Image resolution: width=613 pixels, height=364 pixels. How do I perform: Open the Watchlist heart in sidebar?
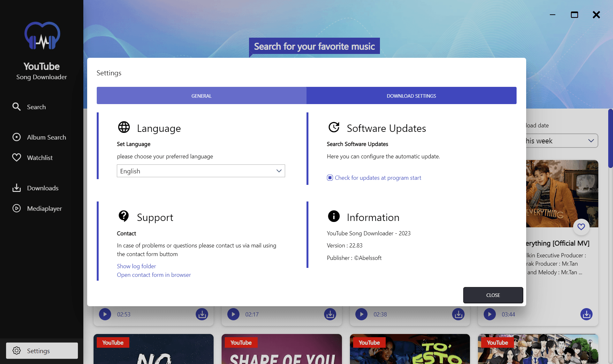click(32, 157)
